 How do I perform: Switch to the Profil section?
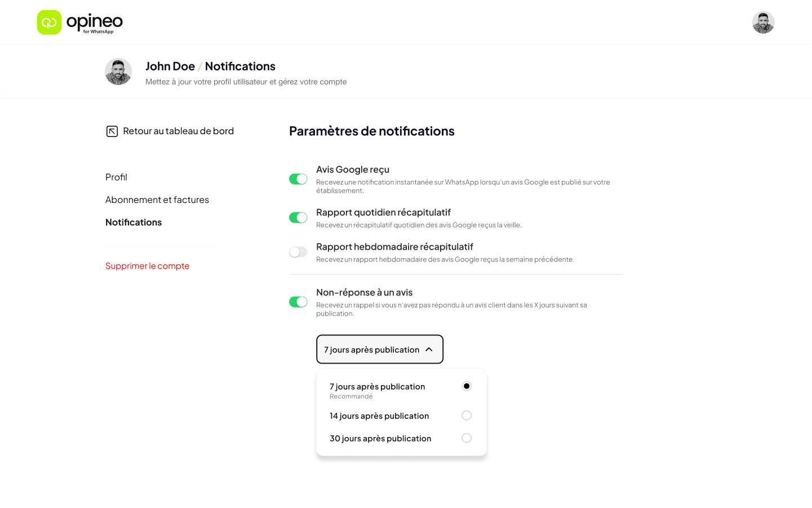116,177
